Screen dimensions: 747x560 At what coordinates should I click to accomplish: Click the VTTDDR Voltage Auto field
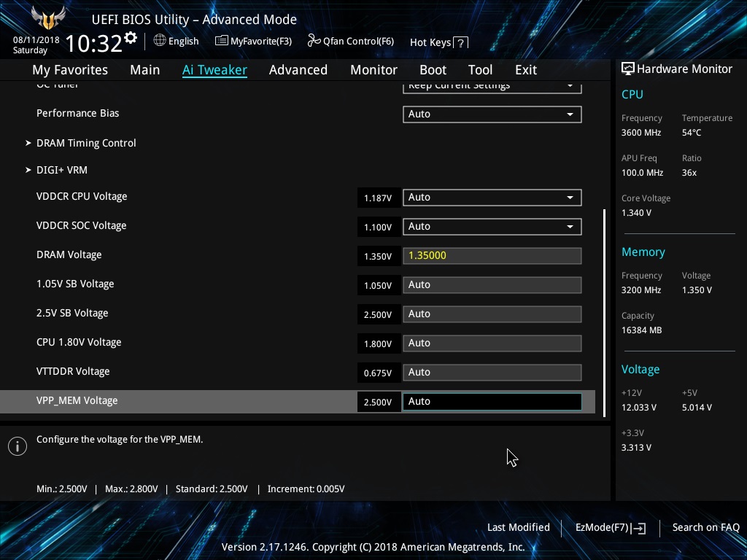492,373
